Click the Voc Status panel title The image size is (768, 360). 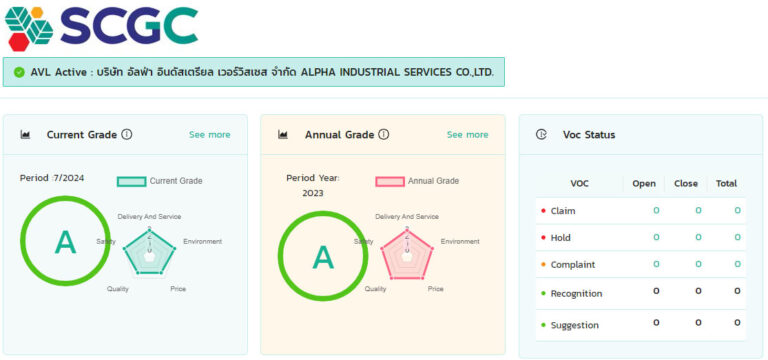(589, 135)
